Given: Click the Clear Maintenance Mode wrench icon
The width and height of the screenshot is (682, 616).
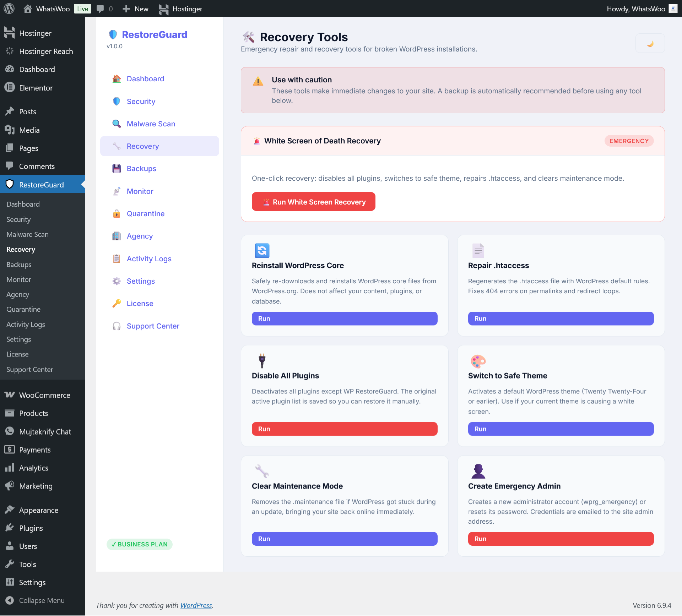Looking at the screenshot, I should point(262,471).
